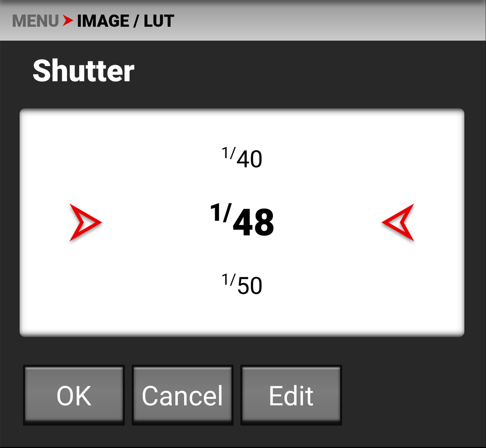Step up to the faster 1/50 value
This screenshot has height=448, width=486.
coord(242,284)
